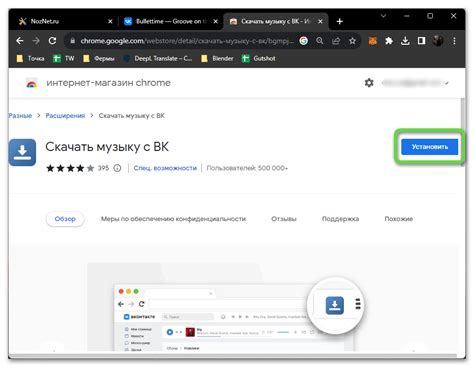Open a new tab with the plus button
This screenshot has width=474, height=367.
[x=340, y=21]
